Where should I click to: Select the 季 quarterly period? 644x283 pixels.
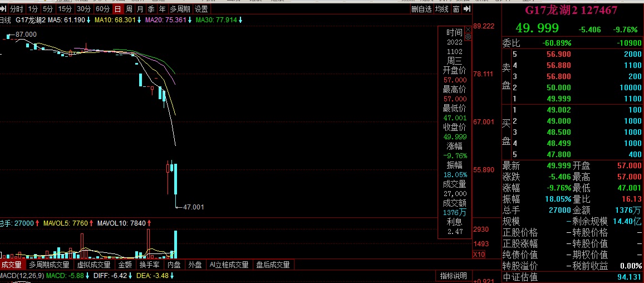151,9
